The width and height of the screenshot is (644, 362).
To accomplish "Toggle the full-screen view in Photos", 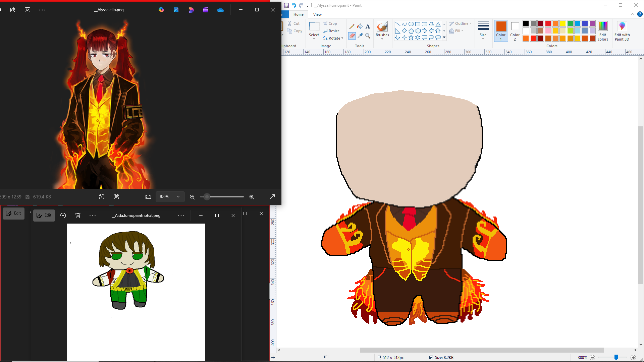I will [x=272, y=197].
